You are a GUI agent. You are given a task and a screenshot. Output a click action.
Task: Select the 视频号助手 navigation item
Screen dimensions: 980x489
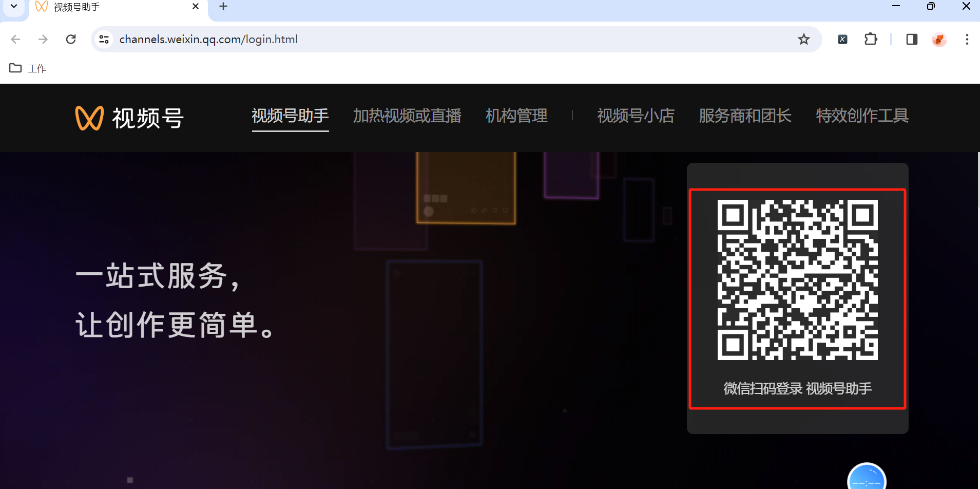pyautogui.click(x=290, y=116)
